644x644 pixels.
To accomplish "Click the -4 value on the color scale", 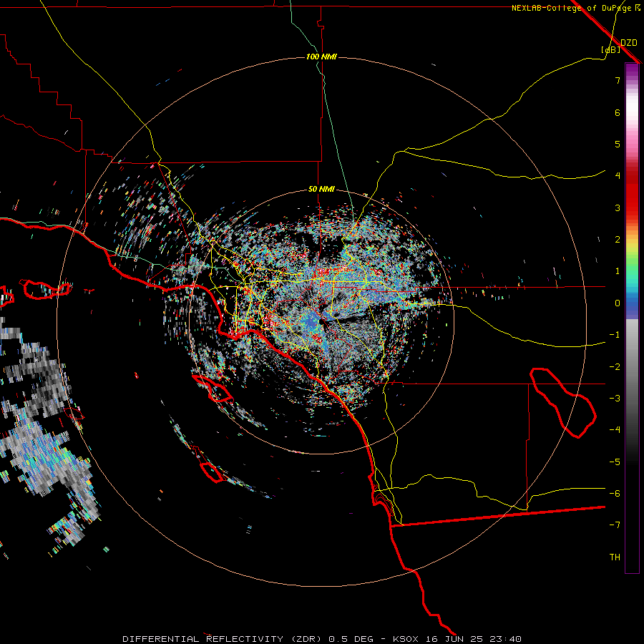I will [x=615, y=429].
